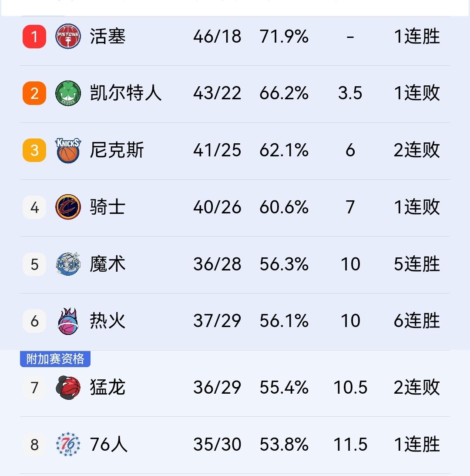The image size is (470, 476).
Task: Select the 骑士 team name
Action: tap(107, 207)
